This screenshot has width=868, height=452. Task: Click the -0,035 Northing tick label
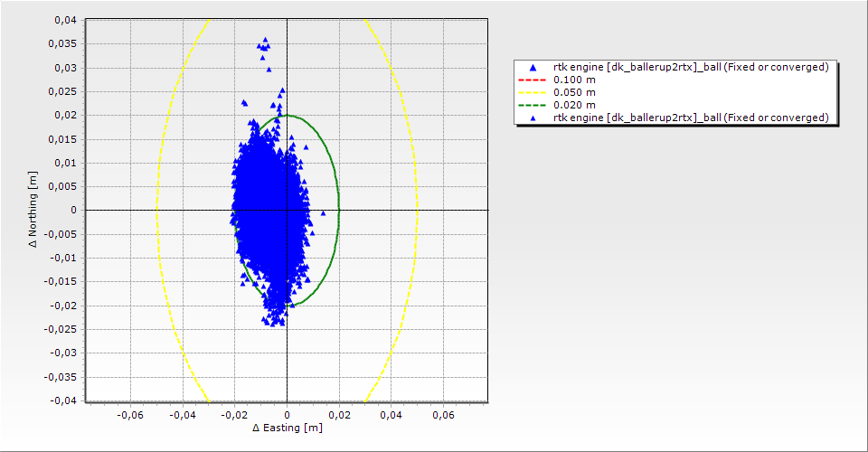pos(61,377)
